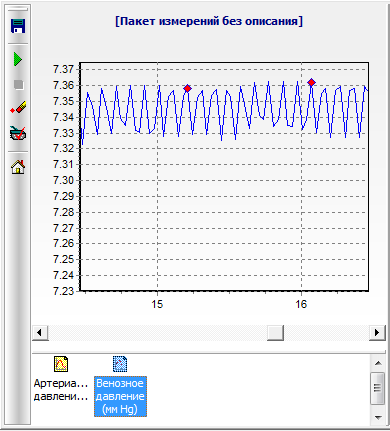Image resolution: width=390 pixels, height=431 pixels.
Task: Click the Венозное давление (мм Hg) label
Action: pyautogui.click(x=120, y=396)
